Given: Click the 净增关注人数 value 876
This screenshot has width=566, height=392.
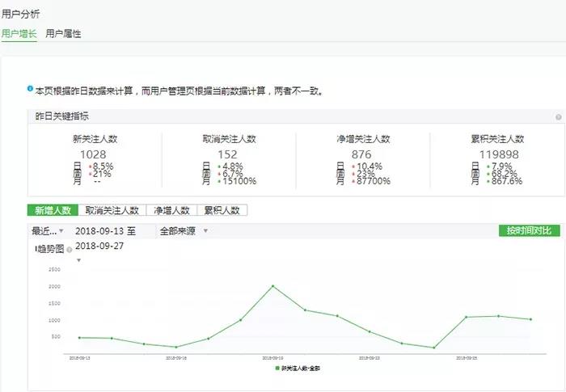Looking at the screenshot, I should (362, 154).
